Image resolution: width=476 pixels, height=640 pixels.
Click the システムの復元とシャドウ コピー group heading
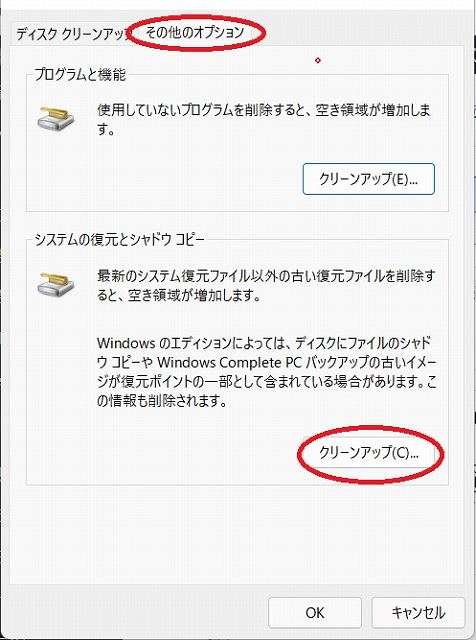point(119,240)
